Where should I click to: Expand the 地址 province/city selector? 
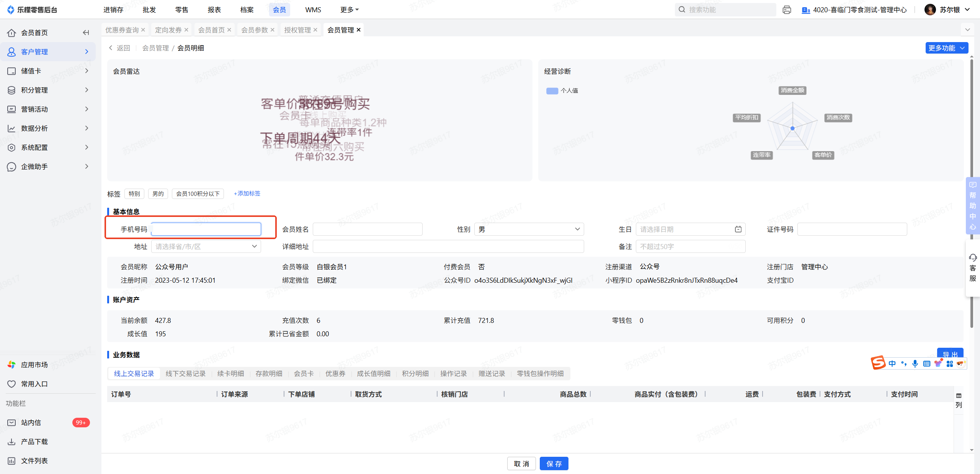(206, 246)
